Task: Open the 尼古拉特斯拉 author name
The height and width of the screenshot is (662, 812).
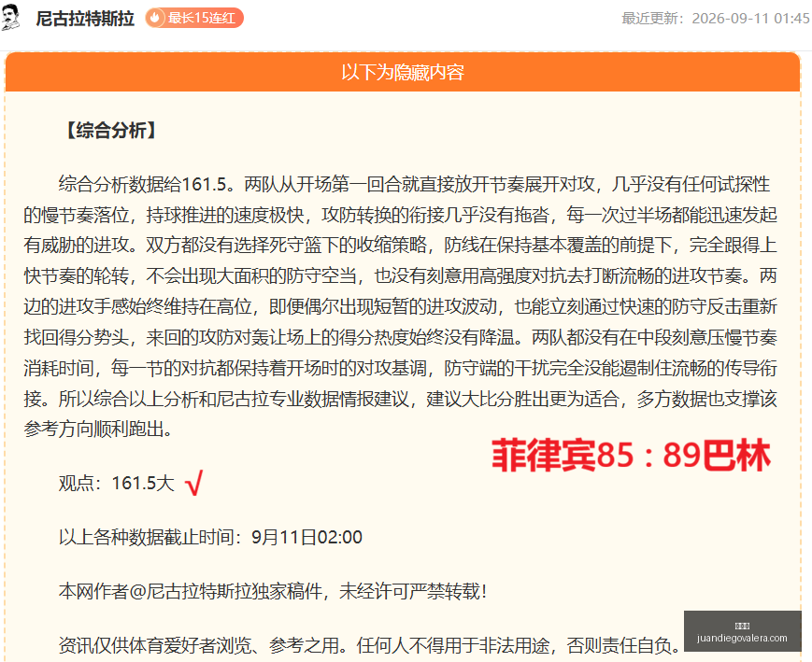Action: click(85, 19)
